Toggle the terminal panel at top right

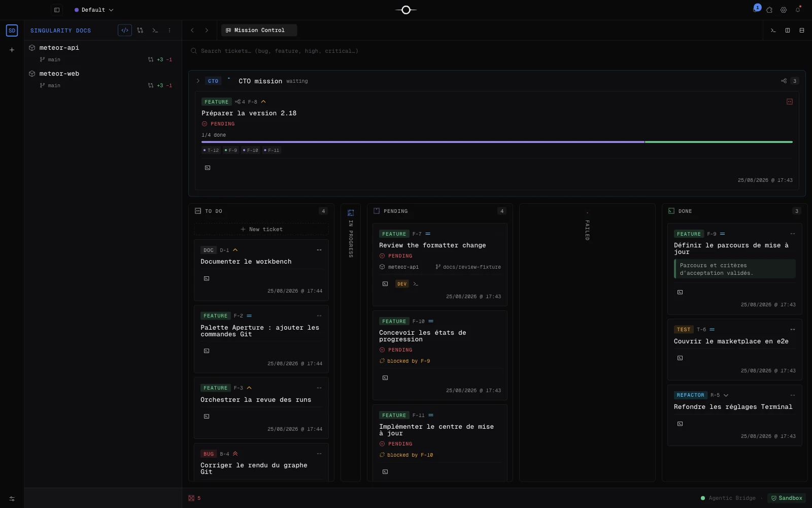(773, 30)
